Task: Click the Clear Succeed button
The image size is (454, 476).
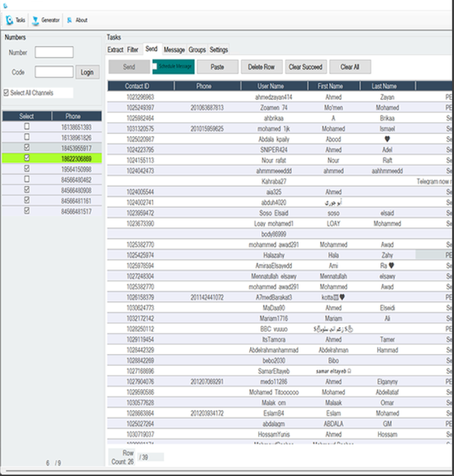Action: [306, 67]
